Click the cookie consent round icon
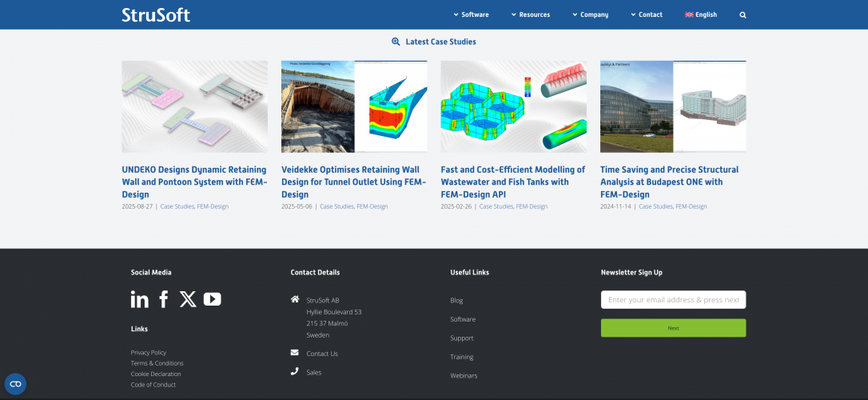Screen dimensions: 868x400 15,384
